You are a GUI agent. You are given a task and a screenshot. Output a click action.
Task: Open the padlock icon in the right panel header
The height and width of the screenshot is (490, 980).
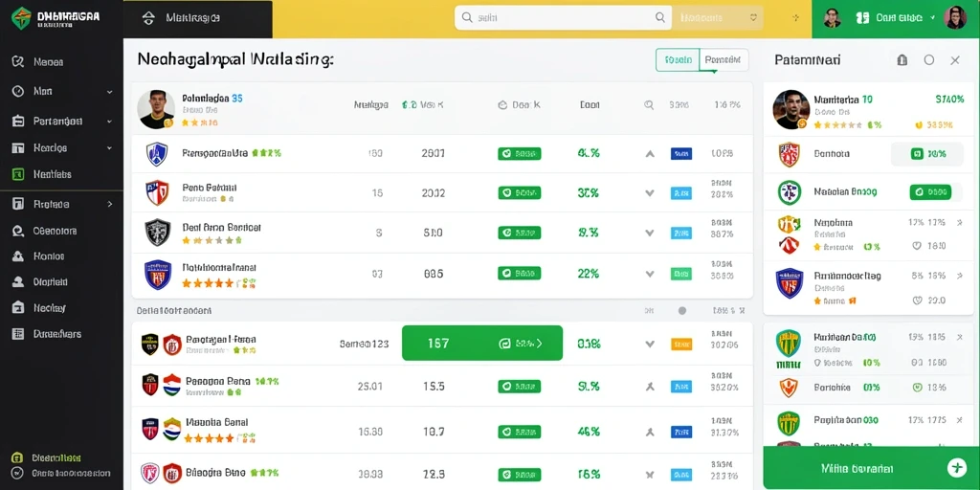[x=902, y=60]
